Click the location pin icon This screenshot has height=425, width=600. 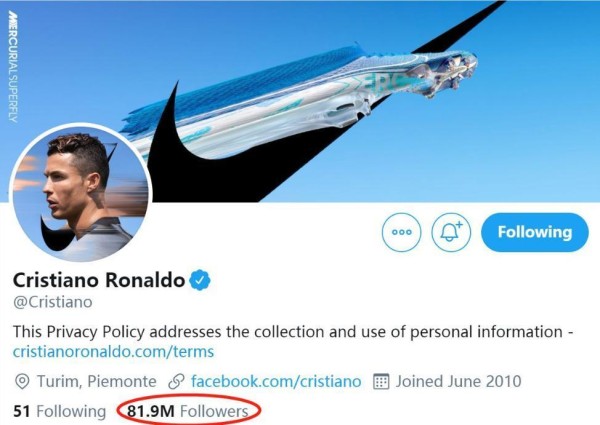pyautogui.click(x=22, y=382)
